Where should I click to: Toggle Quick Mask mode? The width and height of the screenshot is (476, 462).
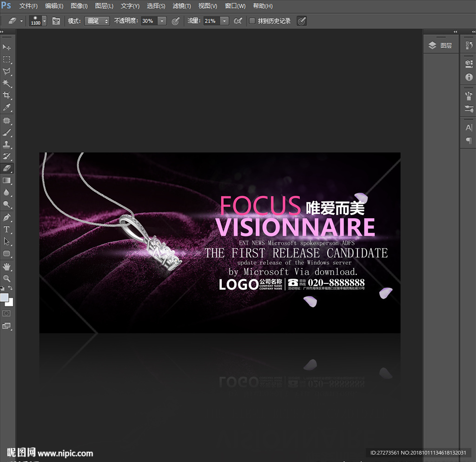tap(7, 314)
